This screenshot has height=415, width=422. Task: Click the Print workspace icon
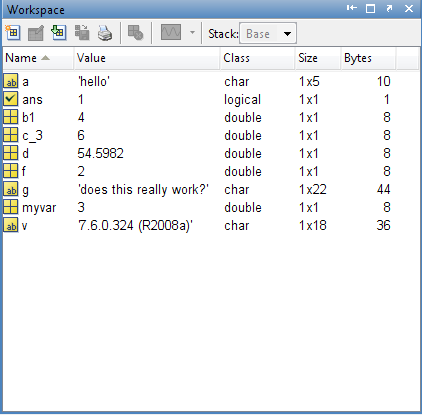click(105, 33)
